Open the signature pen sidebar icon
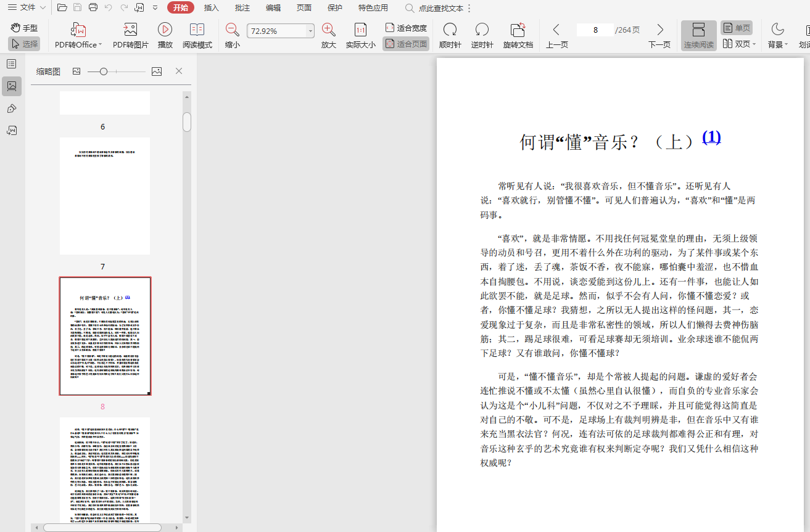This screenshot has height=532, width=810. click(11, 108)
